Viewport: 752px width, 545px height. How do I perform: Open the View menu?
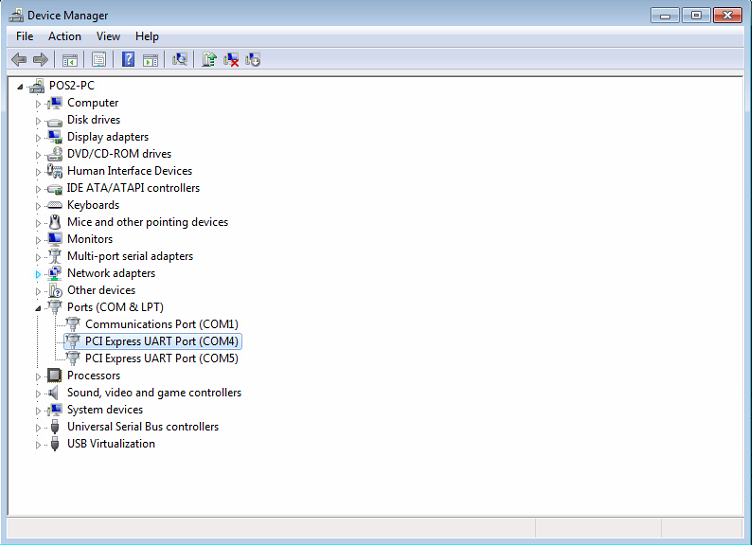[108, 37]
